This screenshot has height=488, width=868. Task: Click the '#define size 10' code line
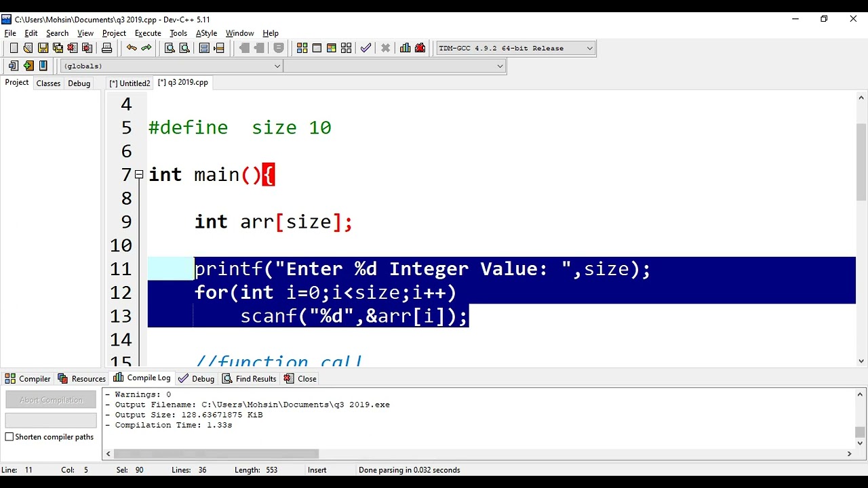(x=240, y=127)
